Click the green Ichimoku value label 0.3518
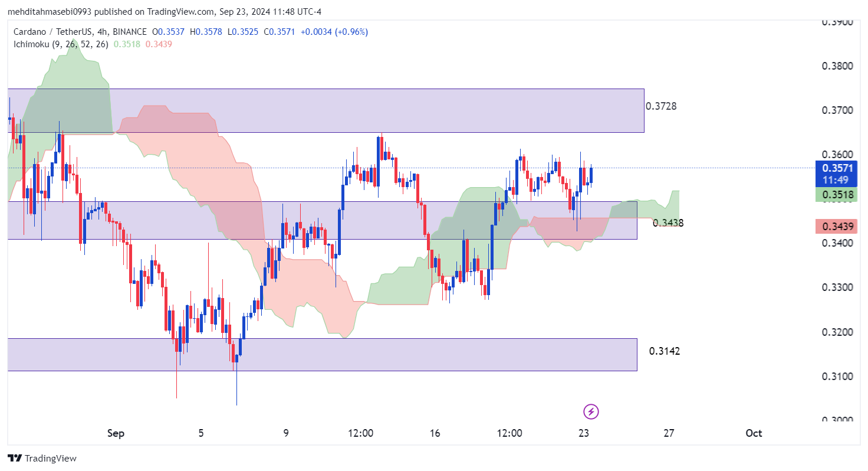This screenshot has height=471, width=868. (836, 194)
